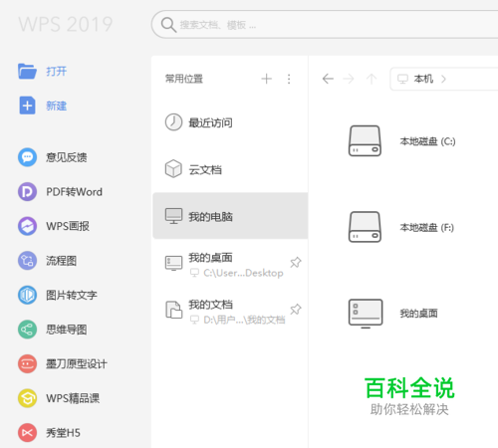The height and width of the screenshot is (448, 498).
Task: Select 云文档 location
Action: coord(230,169)
